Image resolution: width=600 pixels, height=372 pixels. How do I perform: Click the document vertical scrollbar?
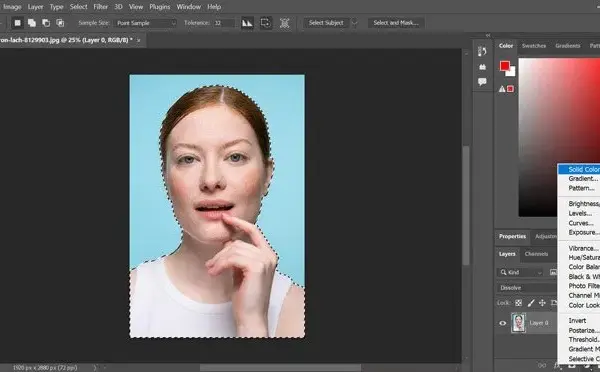pos(466,205)
